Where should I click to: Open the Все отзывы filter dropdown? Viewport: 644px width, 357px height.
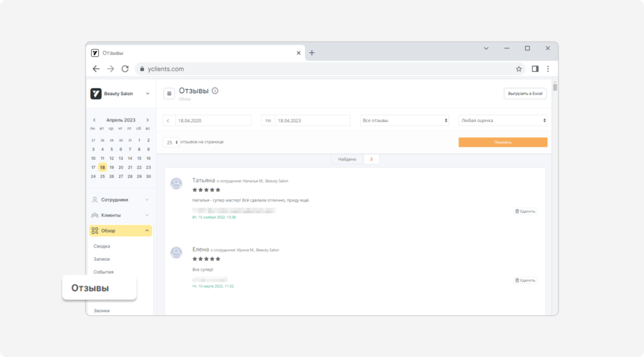(404, 120)
